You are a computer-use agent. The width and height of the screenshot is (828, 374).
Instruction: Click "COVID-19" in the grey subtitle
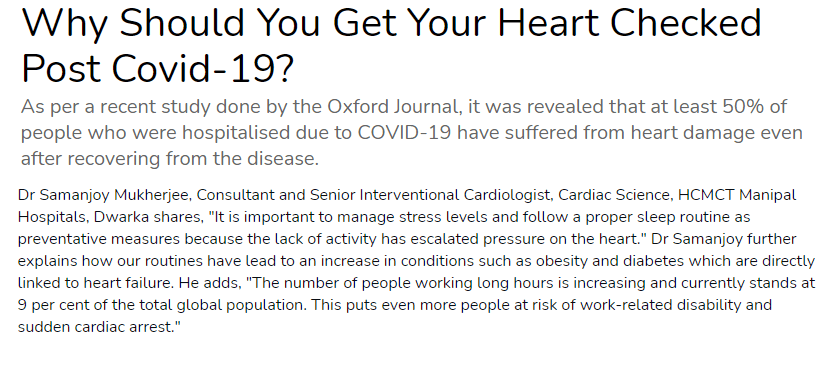point(404,133)
